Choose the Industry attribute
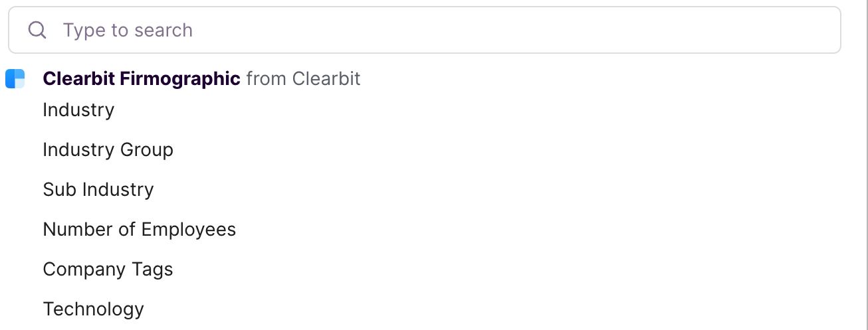The image size is (868, 330). (78, 110)
